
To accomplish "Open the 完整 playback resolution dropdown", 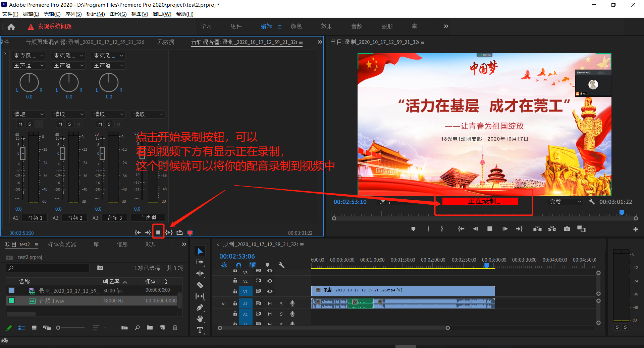I will (x=565, y=202).
